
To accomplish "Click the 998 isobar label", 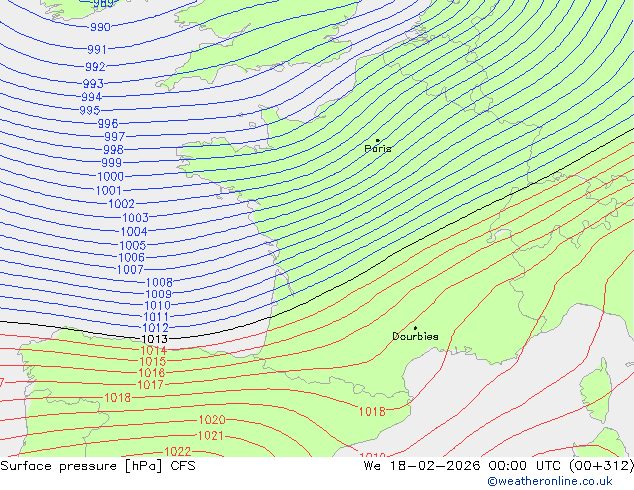I will [x=113, y=149].
